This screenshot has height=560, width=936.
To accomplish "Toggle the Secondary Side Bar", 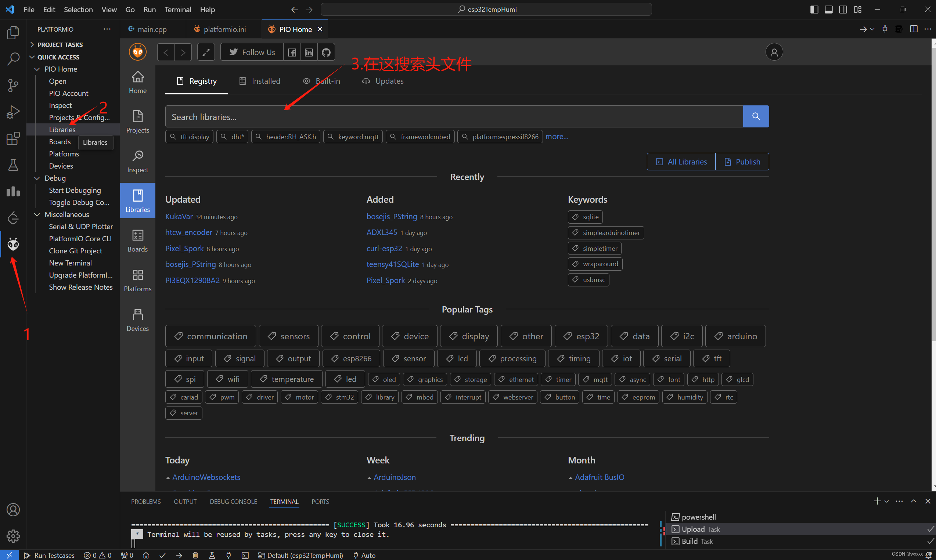I will pos(843,9).
